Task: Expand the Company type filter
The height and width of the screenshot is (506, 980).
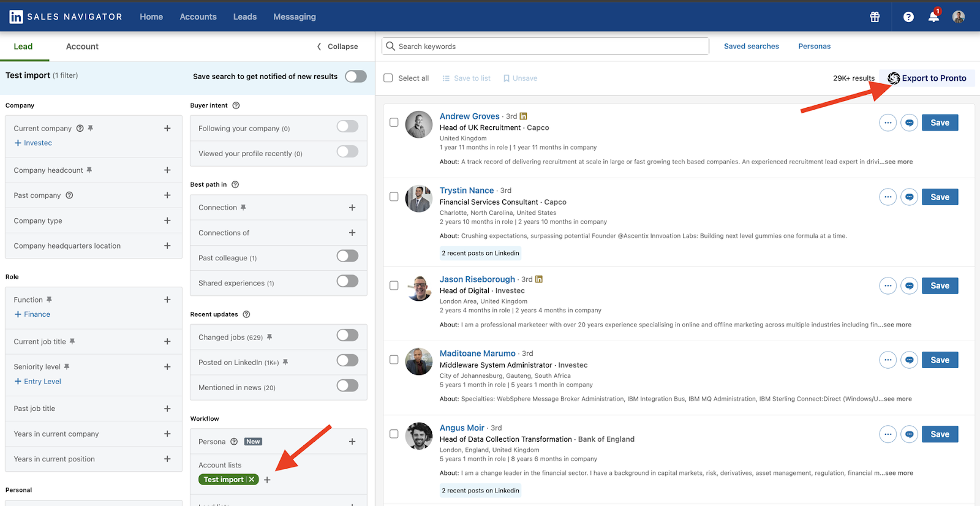Action: [167, 221]
